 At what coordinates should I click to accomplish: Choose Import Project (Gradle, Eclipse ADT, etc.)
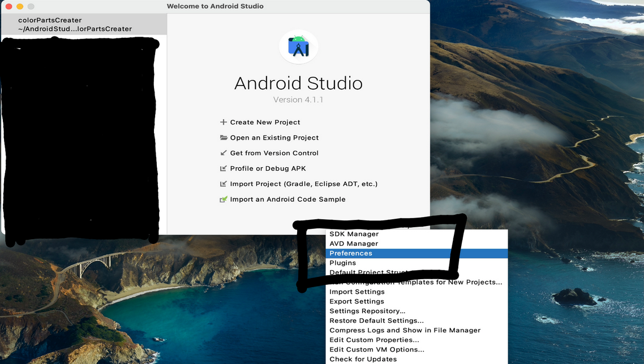point(303,184)
